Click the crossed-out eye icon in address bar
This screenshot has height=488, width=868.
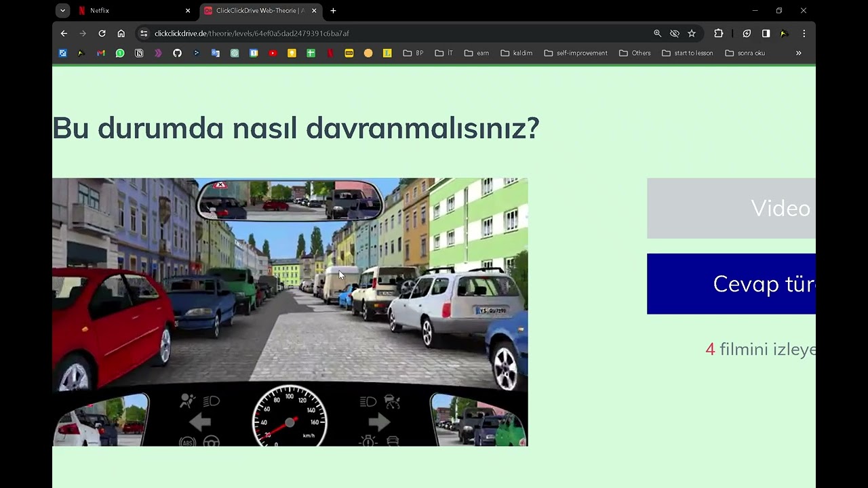(x=675, y=33)
